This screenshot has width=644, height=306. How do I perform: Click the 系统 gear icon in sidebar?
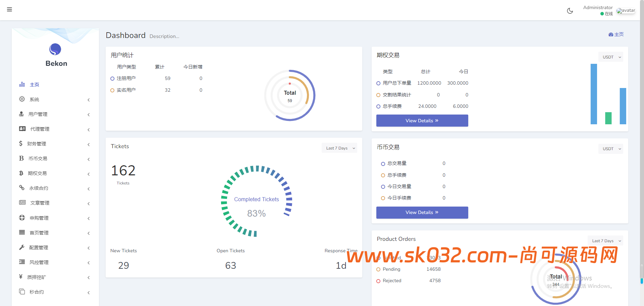[22, 99]
